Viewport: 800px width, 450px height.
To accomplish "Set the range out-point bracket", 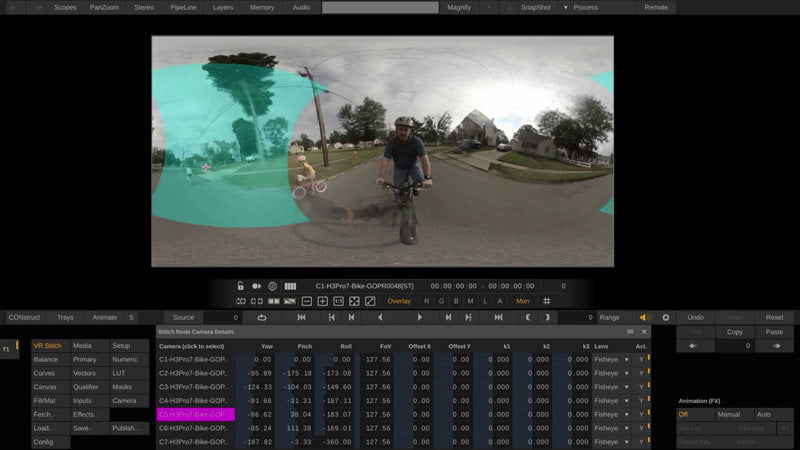I will [547, 317].
